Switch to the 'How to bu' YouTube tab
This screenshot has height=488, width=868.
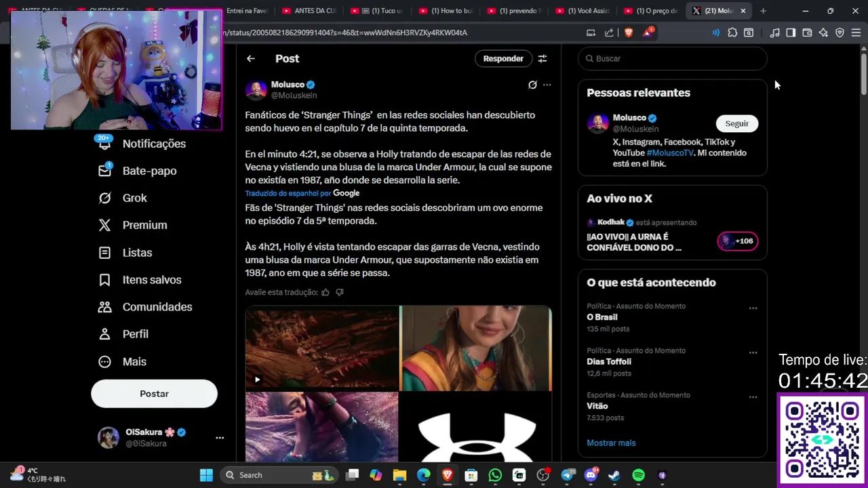[x=446, y=11]
